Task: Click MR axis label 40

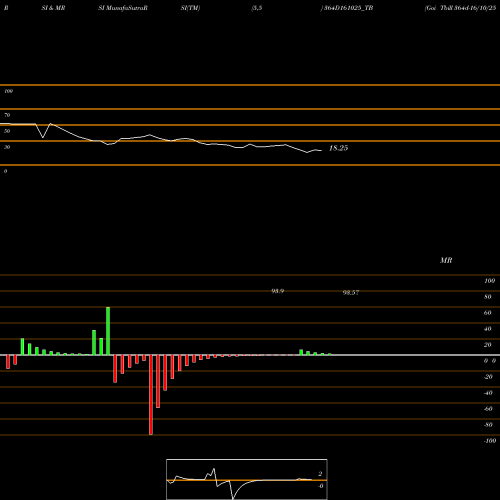Action: pos(488,329)
